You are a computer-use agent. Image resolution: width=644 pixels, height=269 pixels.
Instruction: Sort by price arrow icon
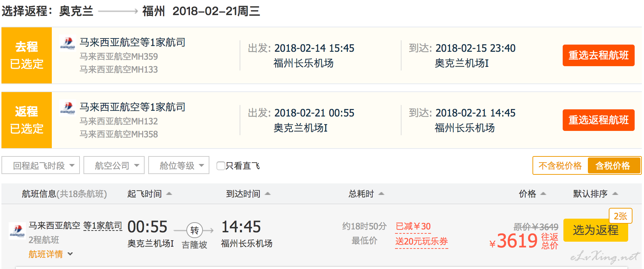(543, 194)
